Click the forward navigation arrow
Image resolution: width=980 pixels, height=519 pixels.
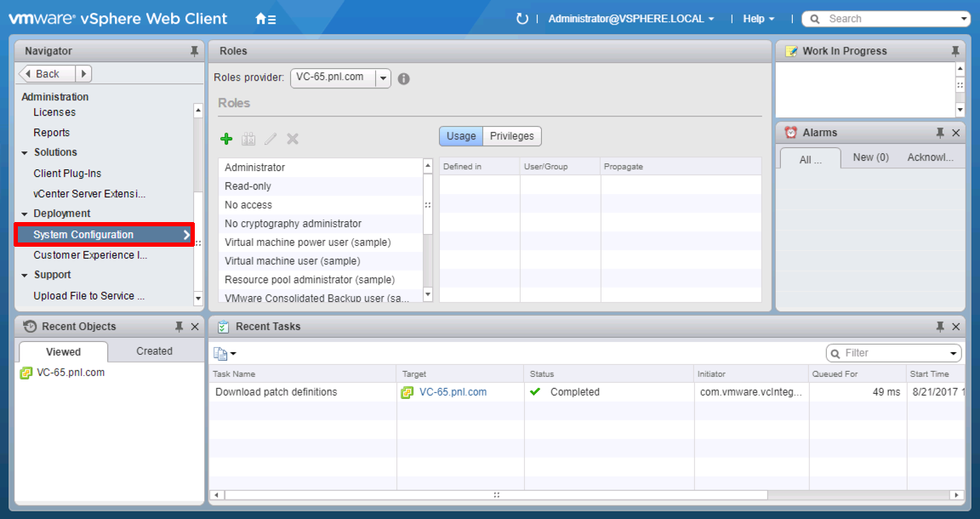tap(83, 74)
